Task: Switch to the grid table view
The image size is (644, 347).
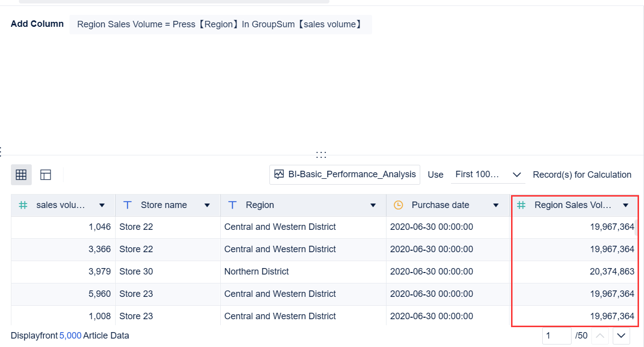Action: click(21, 174)
